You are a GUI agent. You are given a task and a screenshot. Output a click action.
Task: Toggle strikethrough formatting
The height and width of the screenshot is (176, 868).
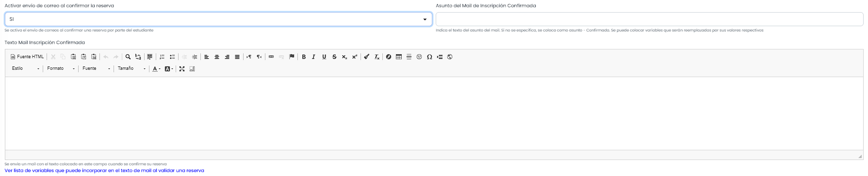(334, 57)
